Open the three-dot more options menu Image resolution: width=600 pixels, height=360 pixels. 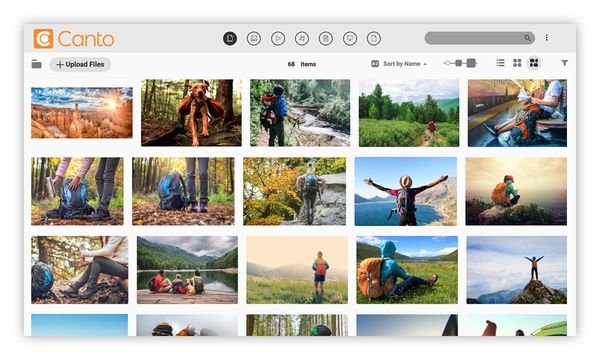point(546,37)
